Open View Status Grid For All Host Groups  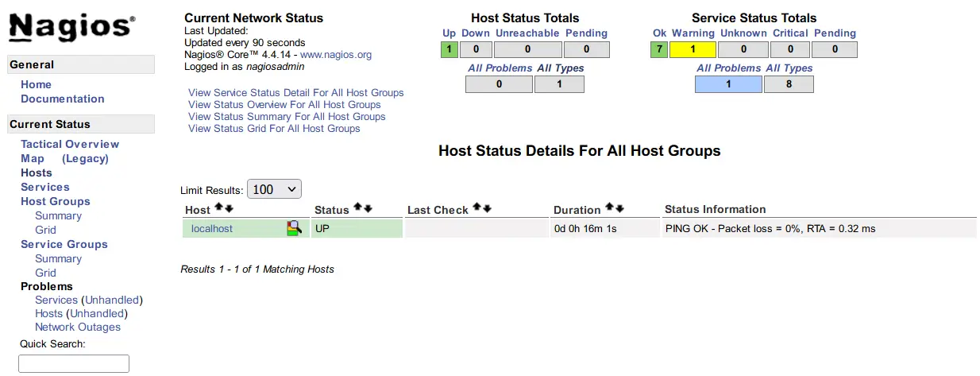[x=274, y=128]
